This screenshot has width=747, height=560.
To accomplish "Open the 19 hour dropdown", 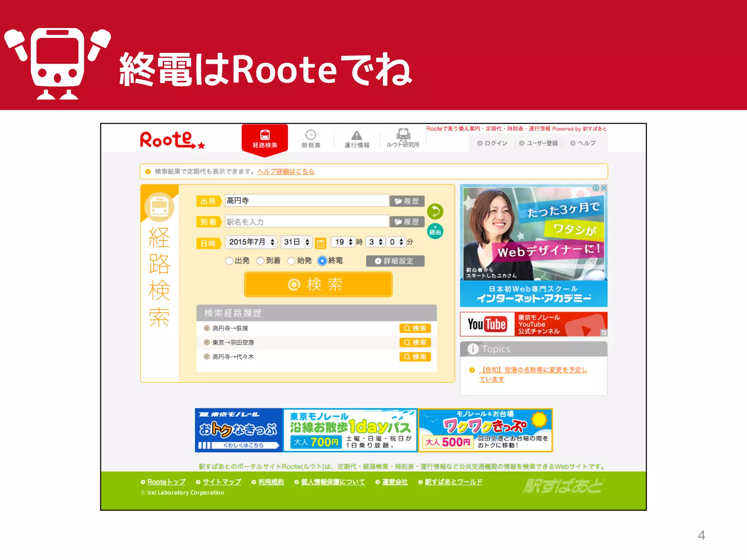I will click(343, 242).
